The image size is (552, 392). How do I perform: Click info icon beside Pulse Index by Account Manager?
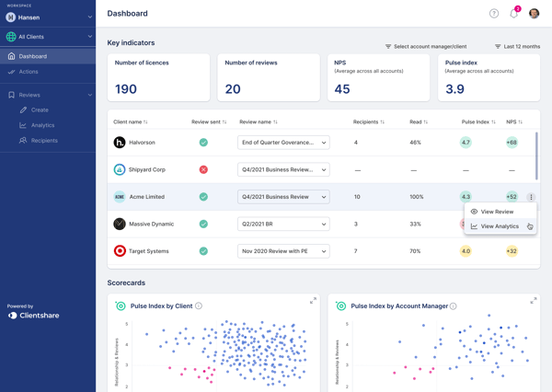(453, 306)
